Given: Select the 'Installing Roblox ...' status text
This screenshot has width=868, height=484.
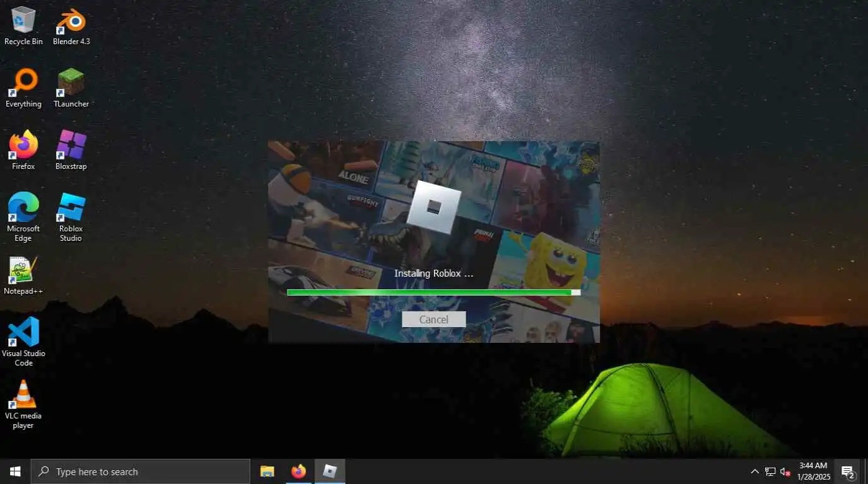Looking at the screenshot, I should pos(434,274).
